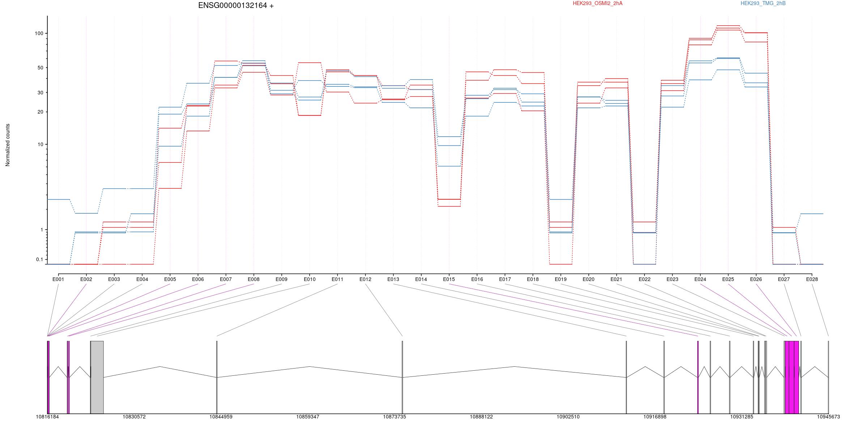Viewport: 868px width, 434px height.
Task: Select exon label E002
Action: (86, 279)
